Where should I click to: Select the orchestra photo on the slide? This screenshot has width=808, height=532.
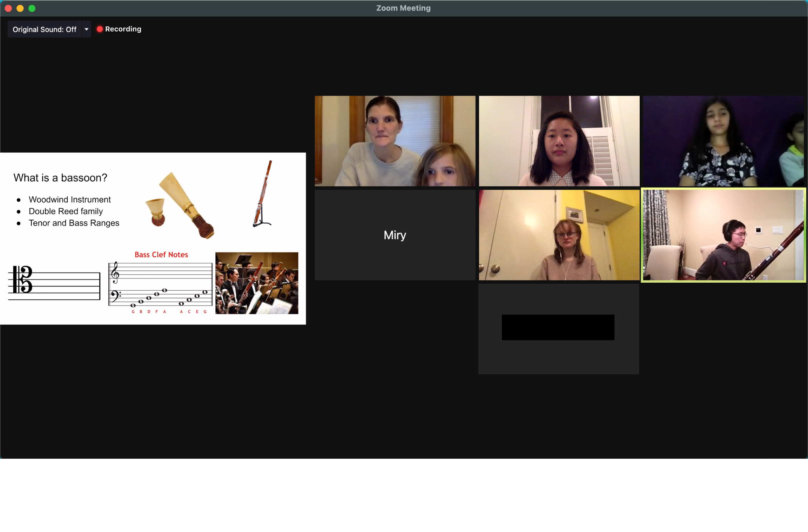(x=257, y=283)
